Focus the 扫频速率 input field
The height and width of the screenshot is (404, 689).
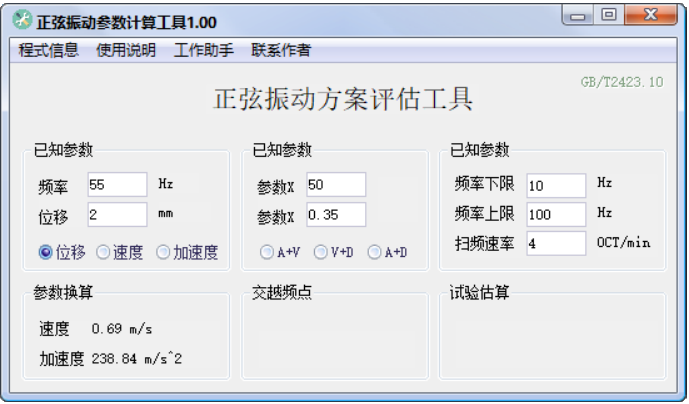click(555, 244)
